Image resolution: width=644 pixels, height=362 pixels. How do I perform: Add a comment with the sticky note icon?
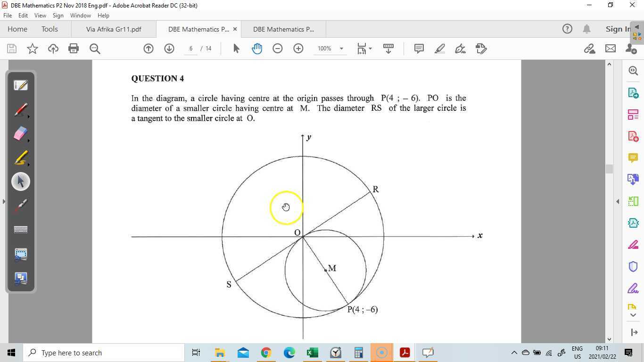(419, 49)
